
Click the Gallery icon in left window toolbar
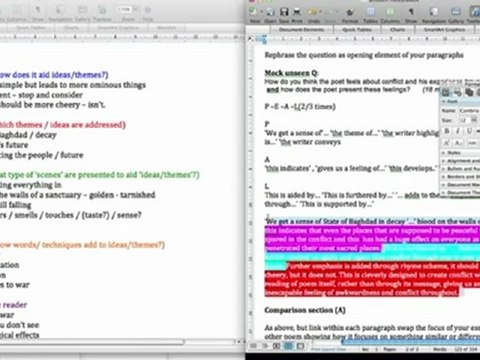coord(82,10)
